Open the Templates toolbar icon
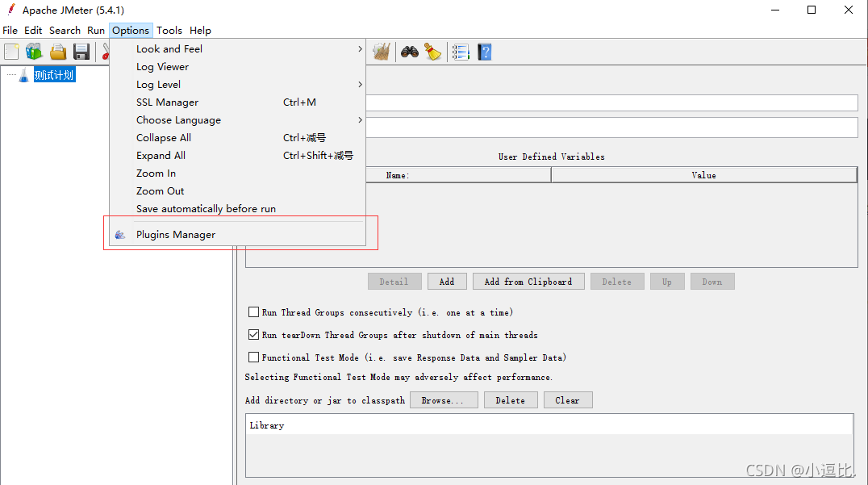 coord(34,52)
